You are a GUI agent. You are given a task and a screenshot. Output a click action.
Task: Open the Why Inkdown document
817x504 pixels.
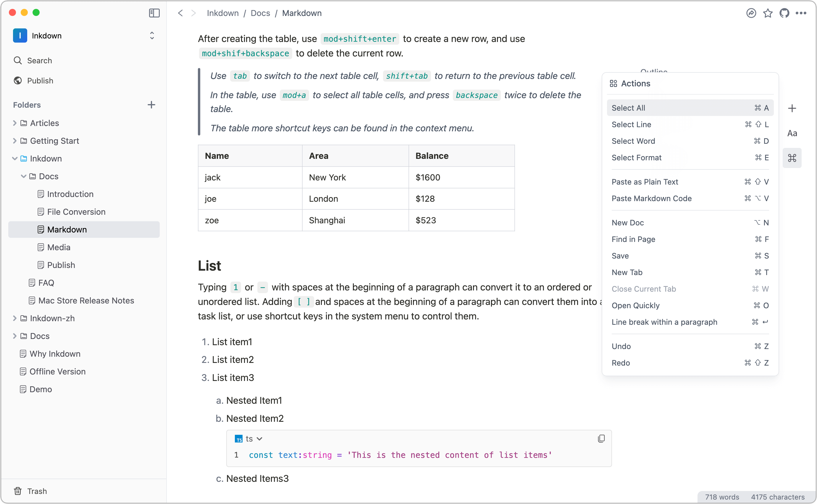pyautogui.click(x=84, y=354)
